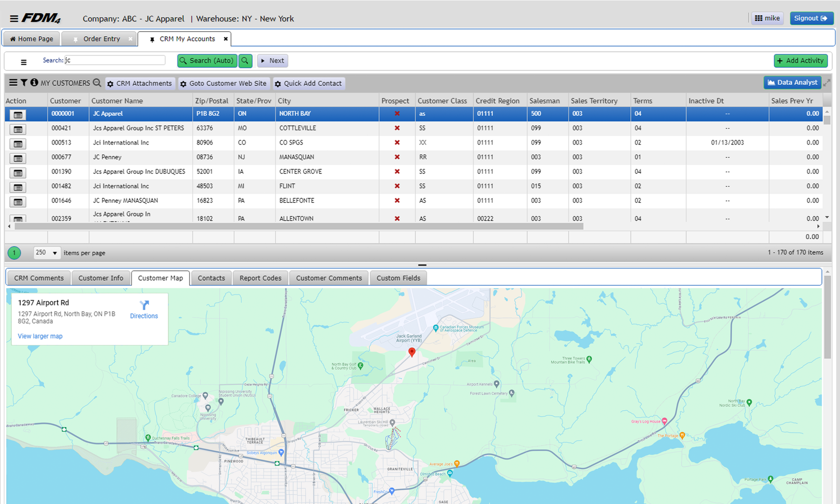
Task: Open the grid filter funnel icon
Action: tap(24, 83)
